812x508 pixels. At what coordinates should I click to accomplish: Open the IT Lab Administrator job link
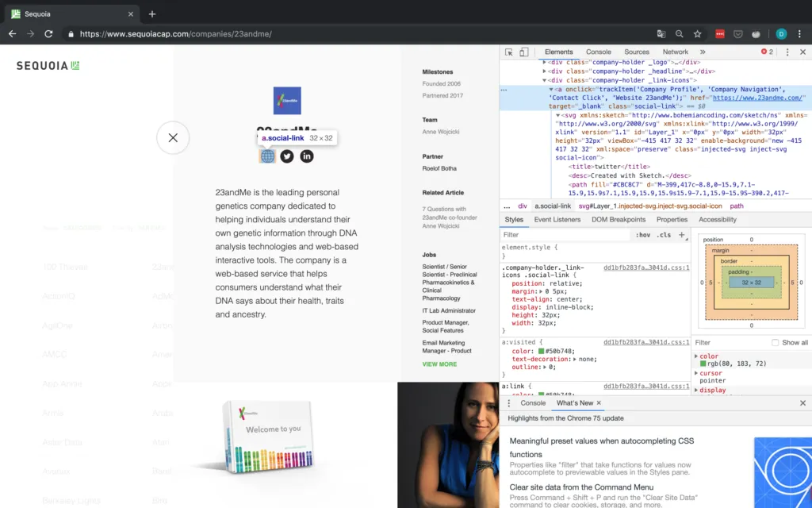[449, 310]
